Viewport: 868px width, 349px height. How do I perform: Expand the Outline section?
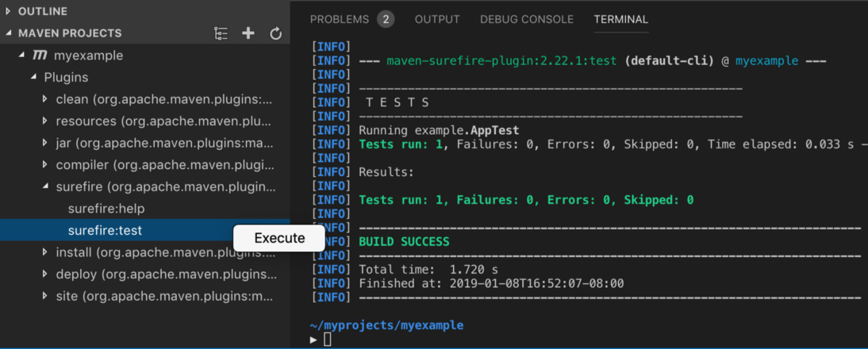click(x=9, y=11)
